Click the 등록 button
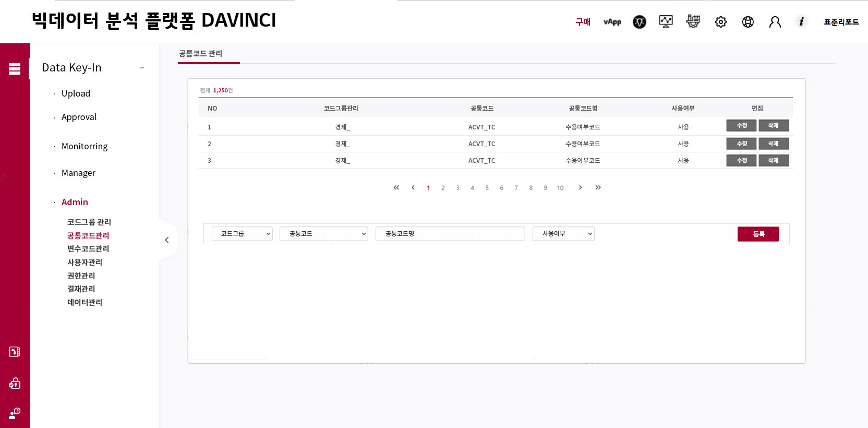868x428 pixels. coord(758,234)
